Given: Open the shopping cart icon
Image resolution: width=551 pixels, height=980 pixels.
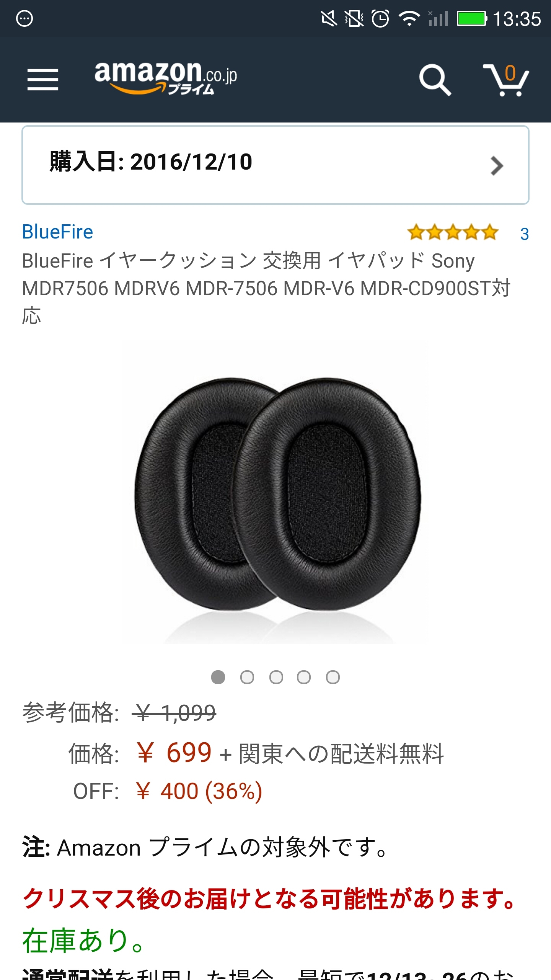Looking at the screenshot, I should [x=506, y=80].
